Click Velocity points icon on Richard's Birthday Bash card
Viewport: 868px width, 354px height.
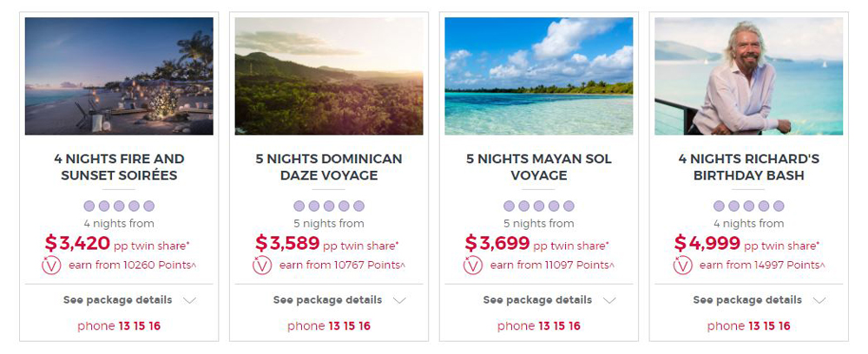682,265
